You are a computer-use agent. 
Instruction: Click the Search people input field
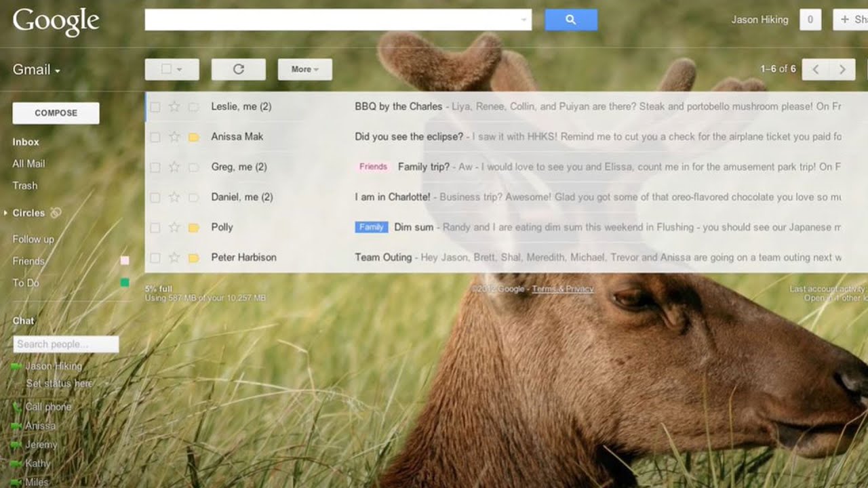pos(66,344)
